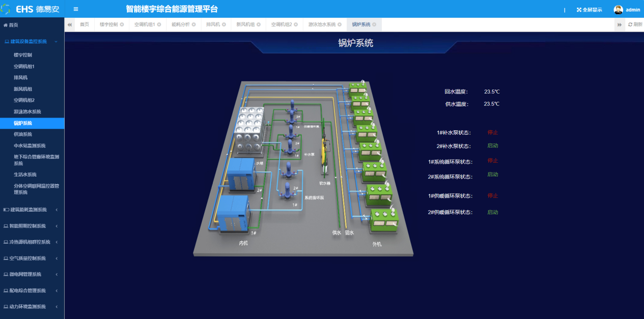Open 中水站监测系统 in the sidebar

(30, 146)
